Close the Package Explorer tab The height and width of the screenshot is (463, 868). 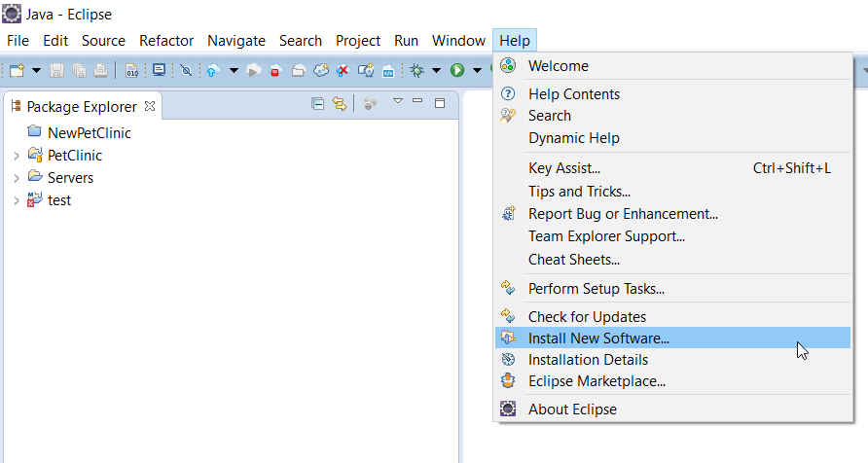click(150, 106)
